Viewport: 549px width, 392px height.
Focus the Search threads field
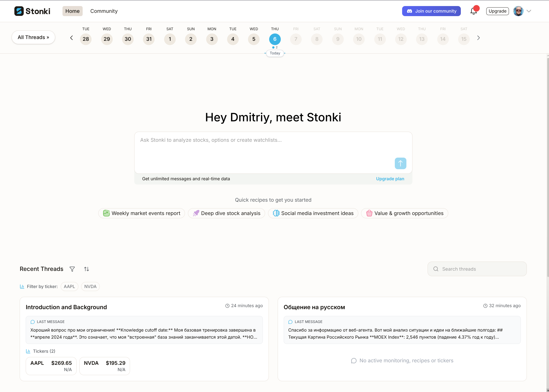(477, 269)
